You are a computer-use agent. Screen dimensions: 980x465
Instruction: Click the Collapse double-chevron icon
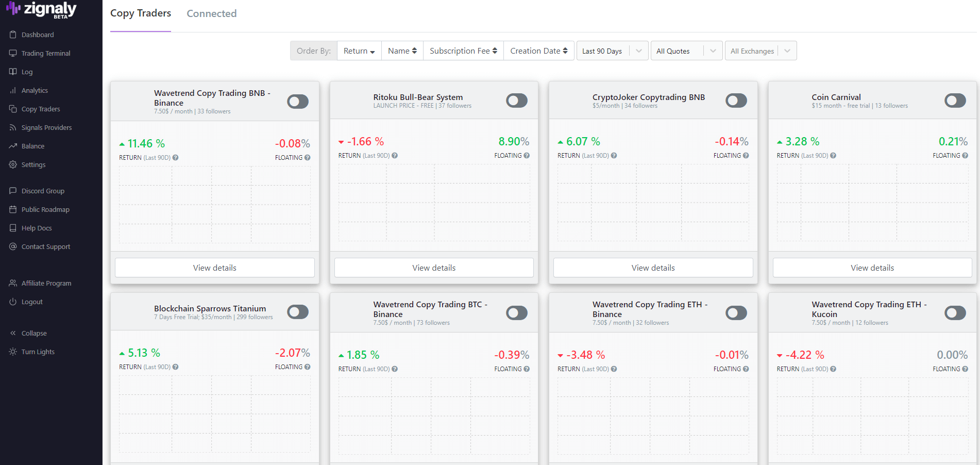[13, 333]
